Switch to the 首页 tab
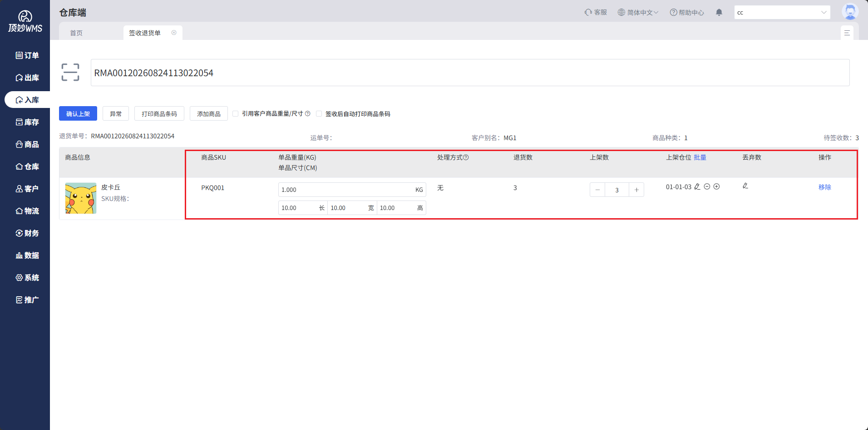The height and width of the screenshot is (430, 868). [x=76, y=33]
